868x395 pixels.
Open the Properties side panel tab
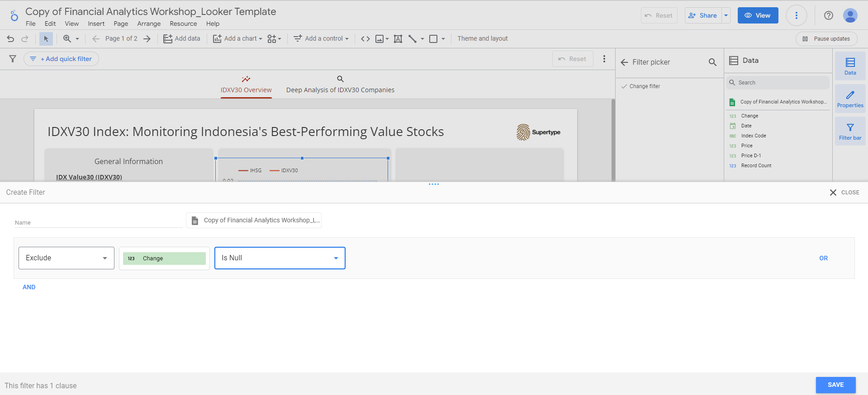click(850, 99)
